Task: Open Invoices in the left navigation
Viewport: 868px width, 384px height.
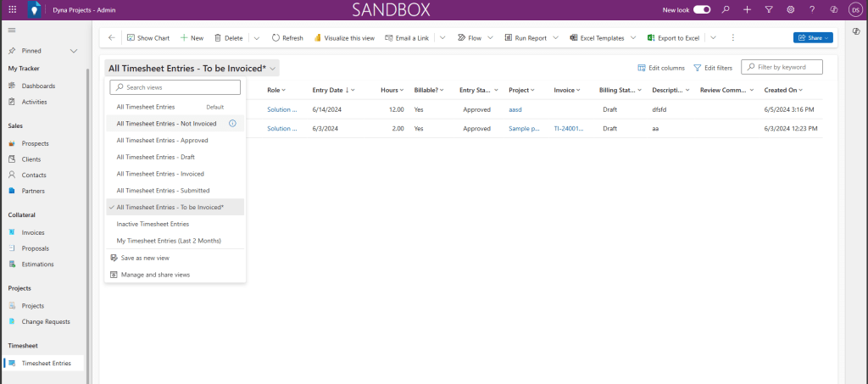Action: (x=33, y=232)
